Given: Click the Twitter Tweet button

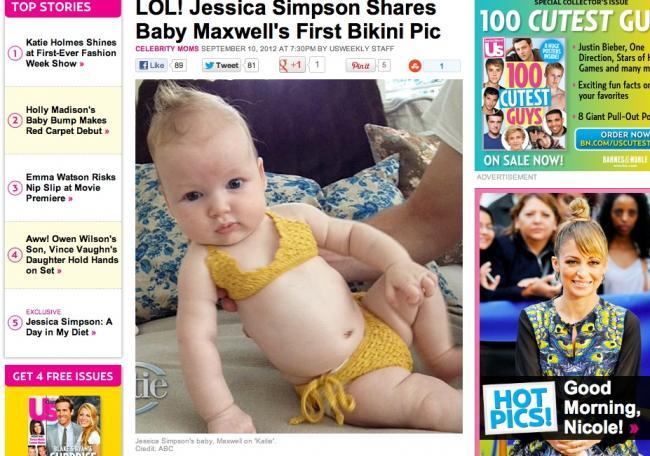Looking at the screenshot, I should click(221, 65).
